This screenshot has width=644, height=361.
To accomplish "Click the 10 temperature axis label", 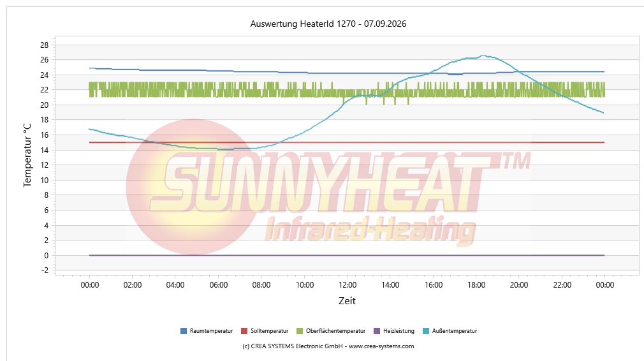I will [45, 180].
